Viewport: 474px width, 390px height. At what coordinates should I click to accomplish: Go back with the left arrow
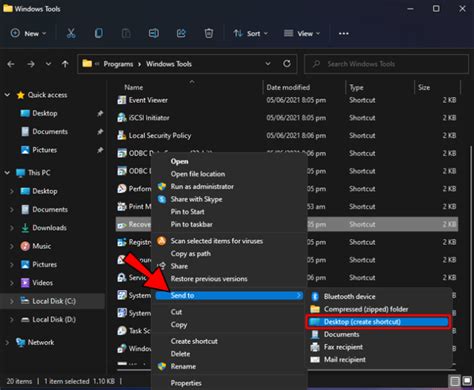click(x=11, y=64)
